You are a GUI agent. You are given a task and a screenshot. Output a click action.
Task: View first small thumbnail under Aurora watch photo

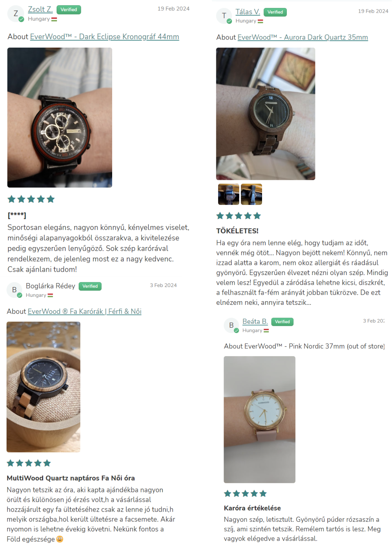tap(229, 194)
